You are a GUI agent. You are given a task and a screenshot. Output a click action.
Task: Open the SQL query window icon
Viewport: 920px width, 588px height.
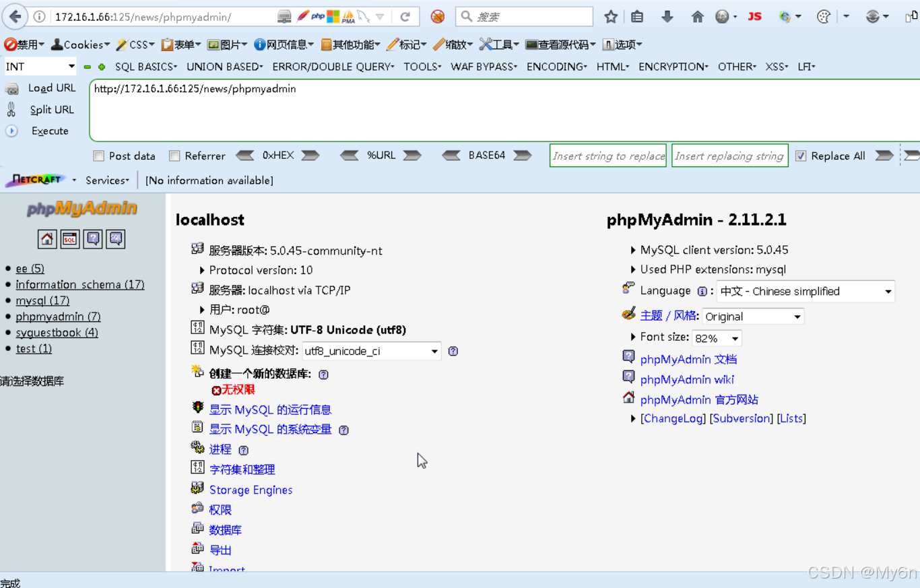click(70, 238)
